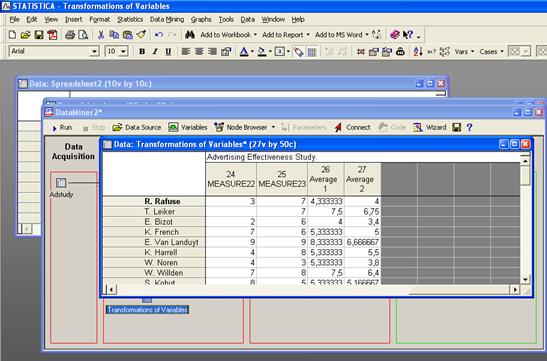Export to PDF icon in toolbar
Viewport: 547px width, 361px height.
(x=52, y=35)
